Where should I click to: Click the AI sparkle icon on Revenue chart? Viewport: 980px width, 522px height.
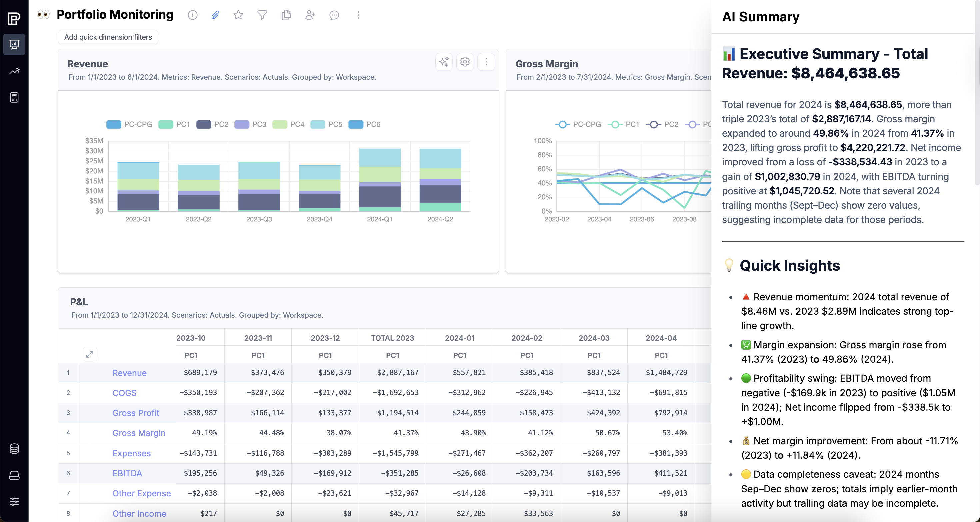(x=444, y=62)
